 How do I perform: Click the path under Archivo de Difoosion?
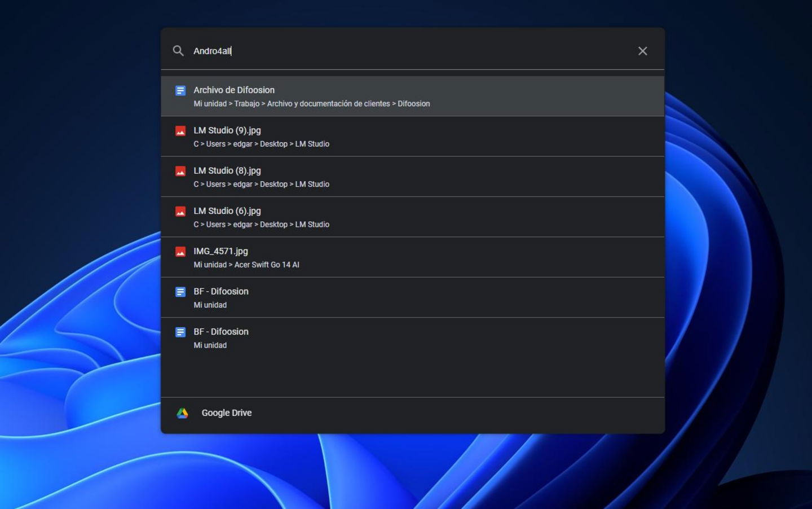312,104
